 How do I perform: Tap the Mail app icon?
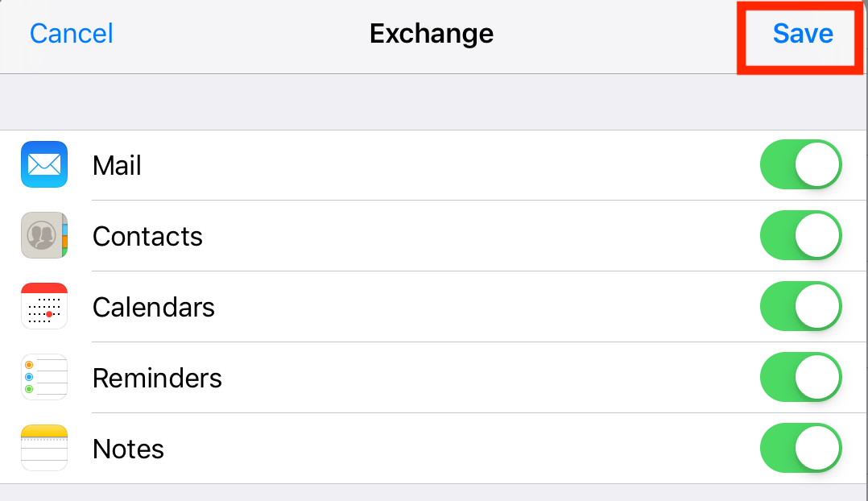(x=44, y=165)
